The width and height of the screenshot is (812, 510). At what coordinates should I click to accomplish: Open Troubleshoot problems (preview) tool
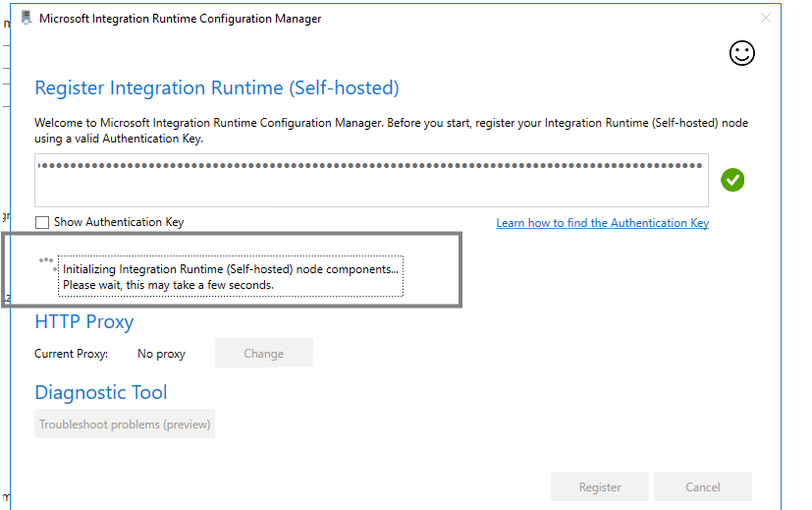[x=125, y=425]
